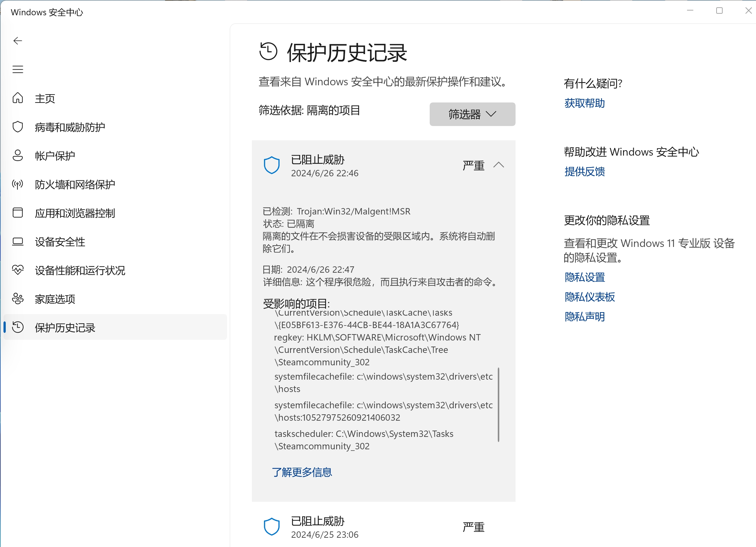Click the window icon for 应用和浏览器控制

[18, 213]
